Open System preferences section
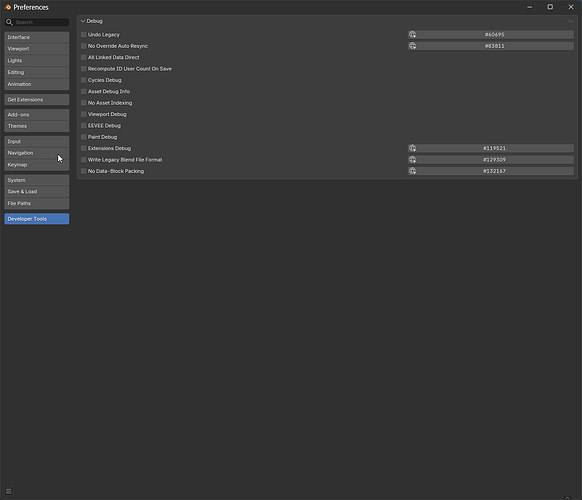582x500 pixels. click(37, 180)
